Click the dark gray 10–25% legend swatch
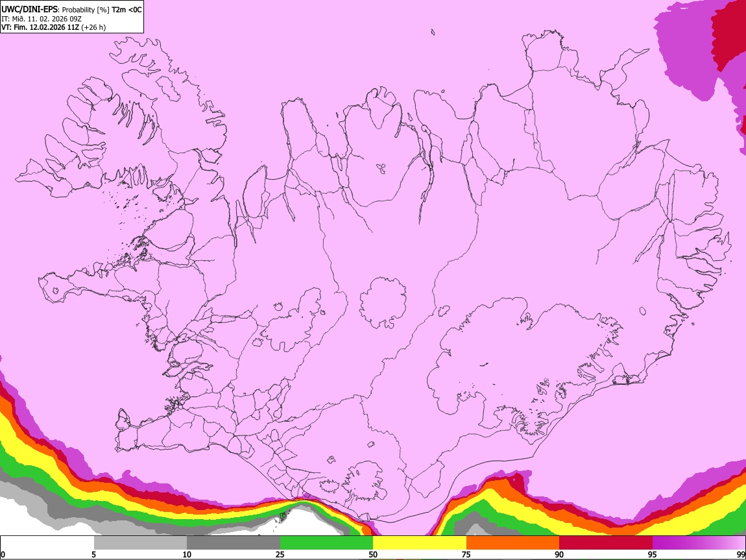746x560 pixels. pos(234,542)
